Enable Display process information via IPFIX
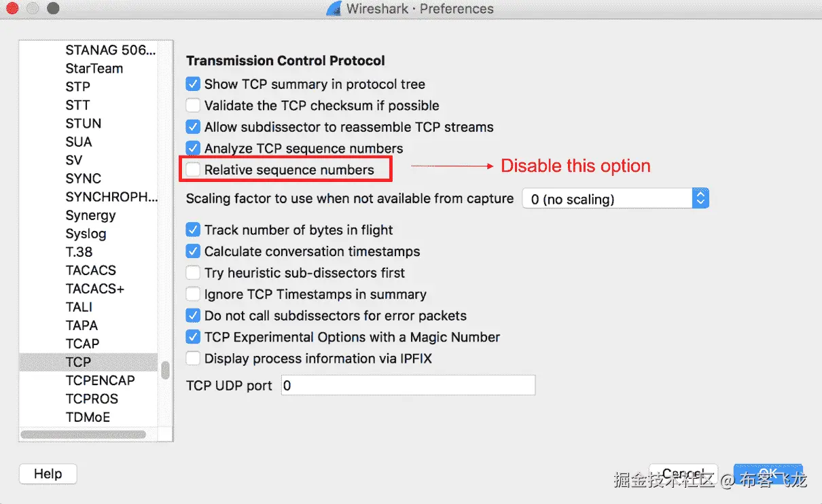The image size is (822, 504). [194, 358]
